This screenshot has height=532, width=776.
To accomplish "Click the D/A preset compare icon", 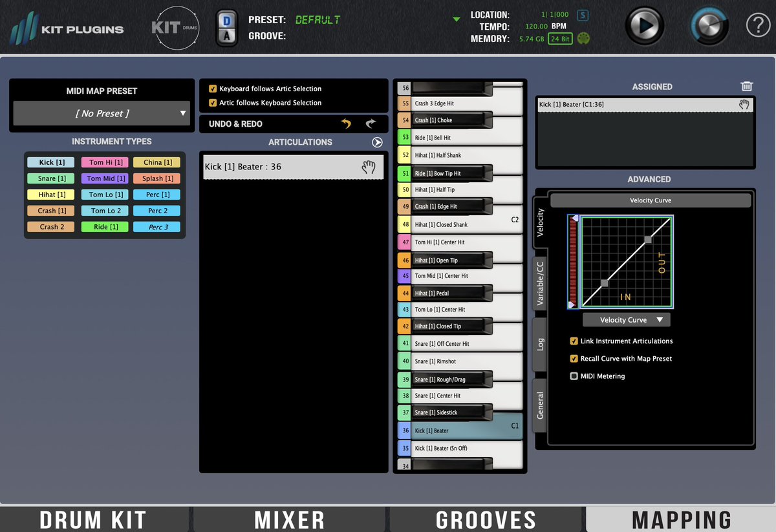I will (x=226, y=27).
